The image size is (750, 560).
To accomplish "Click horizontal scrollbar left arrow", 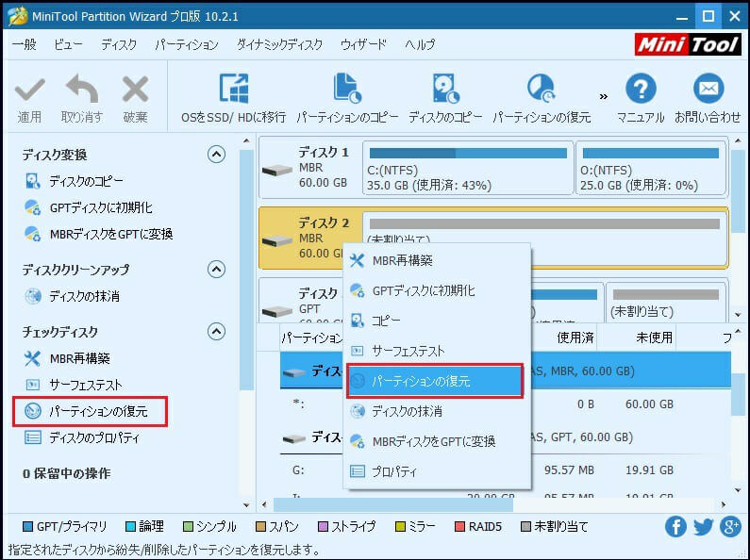I will coord(264,504).
